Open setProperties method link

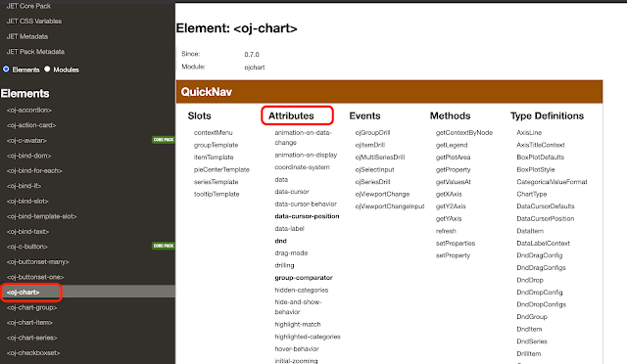(x=456, y=244)
